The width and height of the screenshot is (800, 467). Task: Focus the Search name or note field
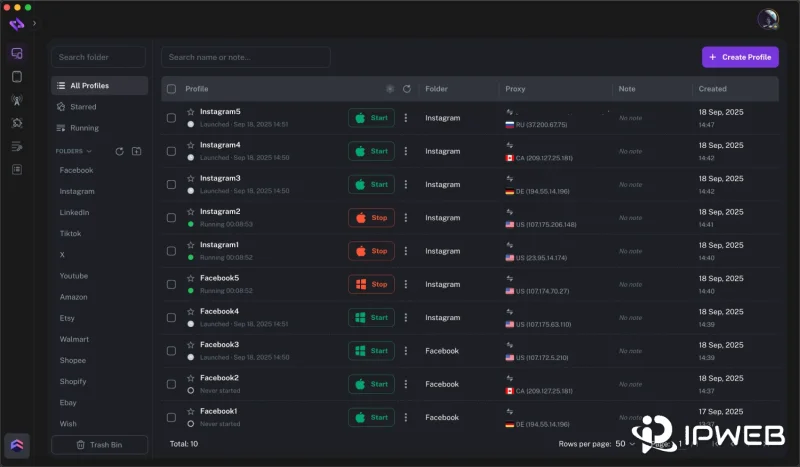(246, 57)
